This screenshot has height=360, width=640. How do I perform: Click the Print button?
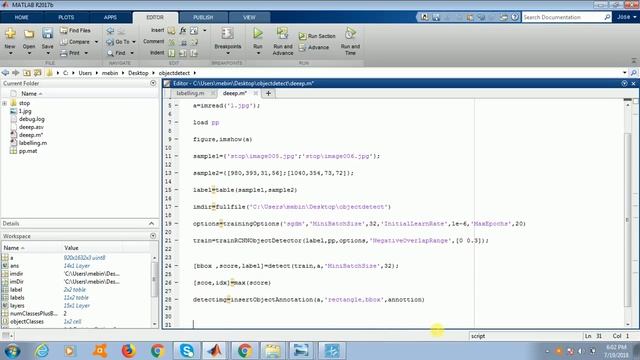point(70,53)
